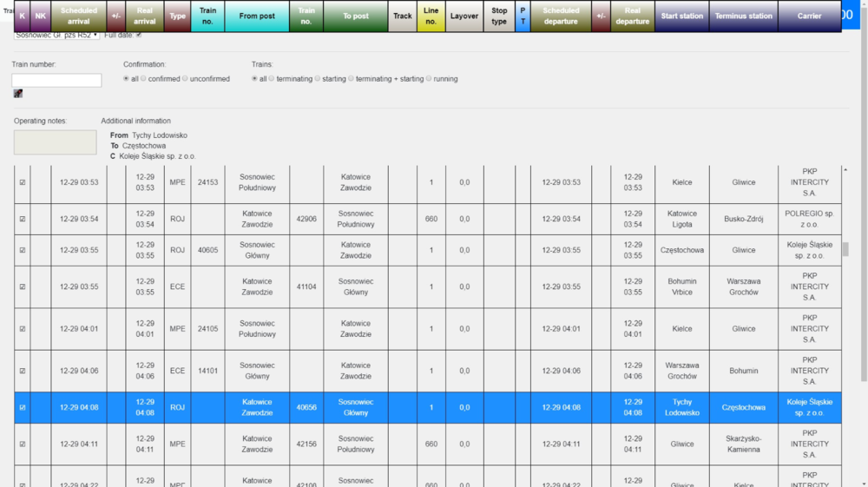Click train number 24105 cell
The image size is (868, 487).
[x=207, y=329]
